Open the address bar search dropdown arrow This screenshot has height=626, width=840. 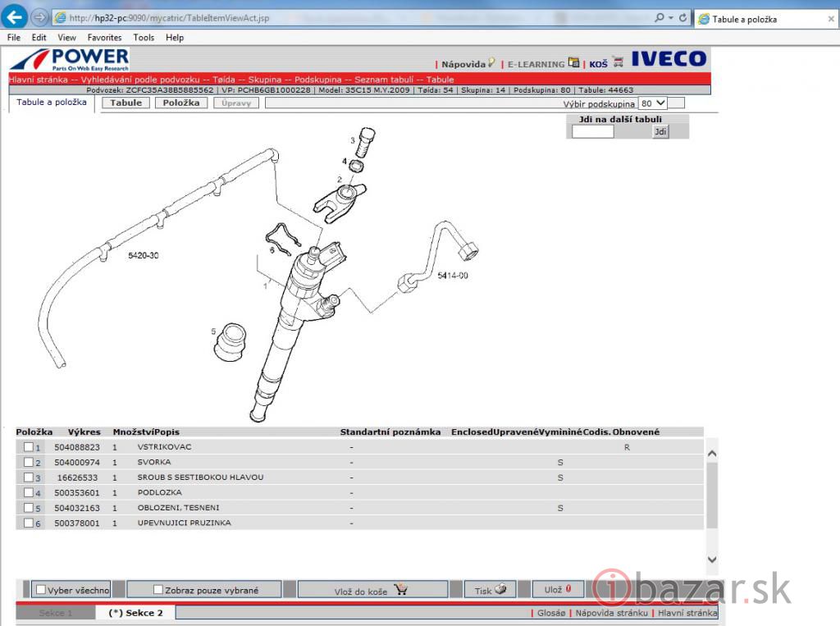(x=670, y=17)
